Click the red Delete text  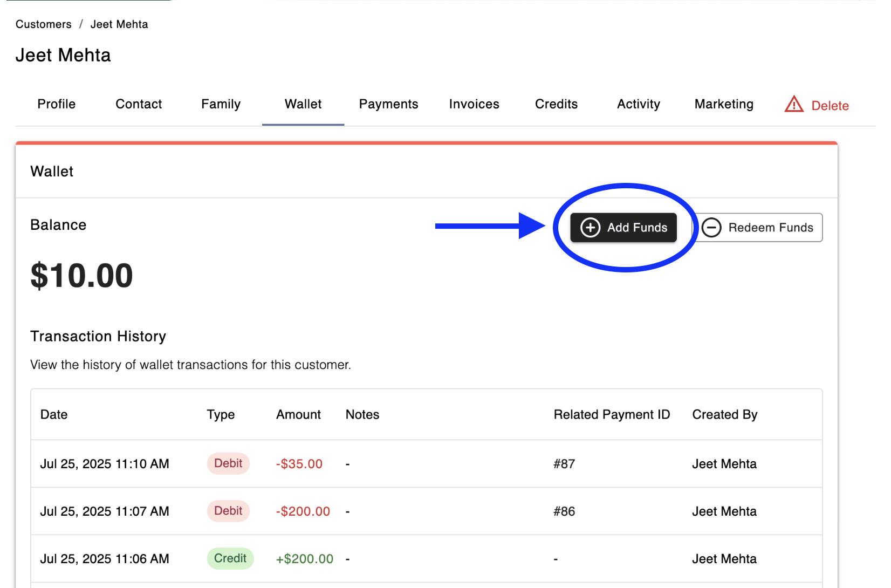[830, 106]
